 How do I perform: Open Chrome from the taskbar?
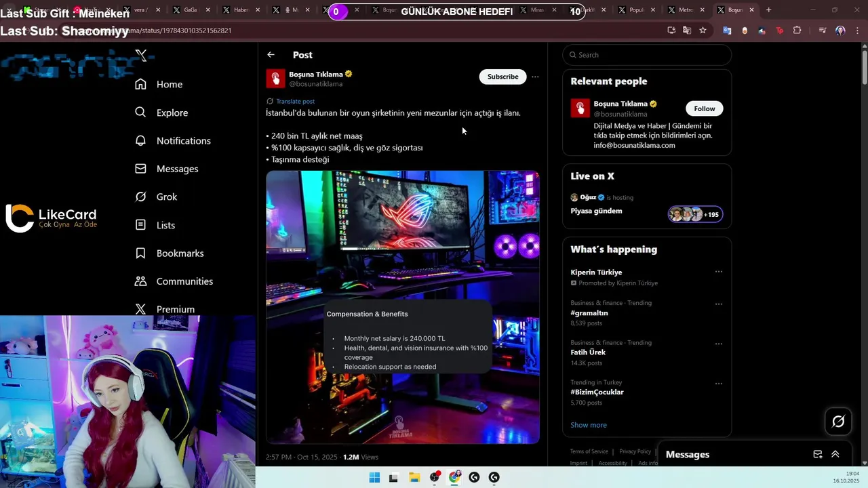pos(454,478)
